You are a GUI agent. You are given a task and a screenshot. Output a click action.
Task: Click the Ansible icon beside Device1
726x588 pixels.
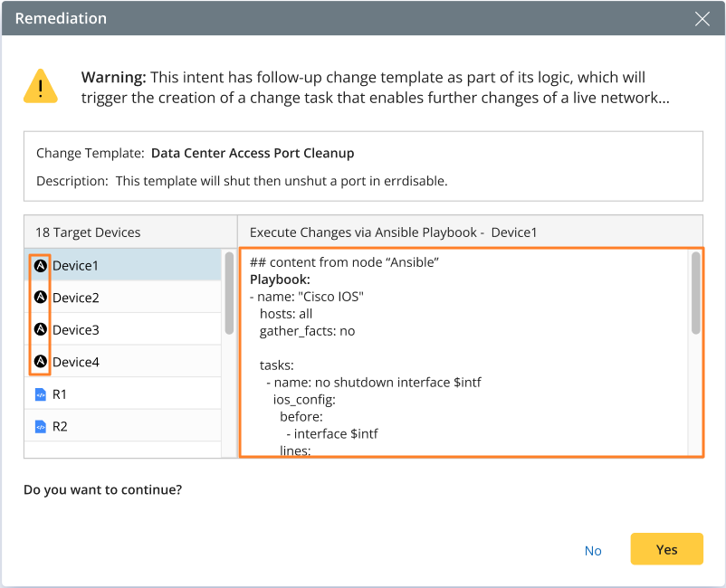pyautogui.click(x=40, y=266)
